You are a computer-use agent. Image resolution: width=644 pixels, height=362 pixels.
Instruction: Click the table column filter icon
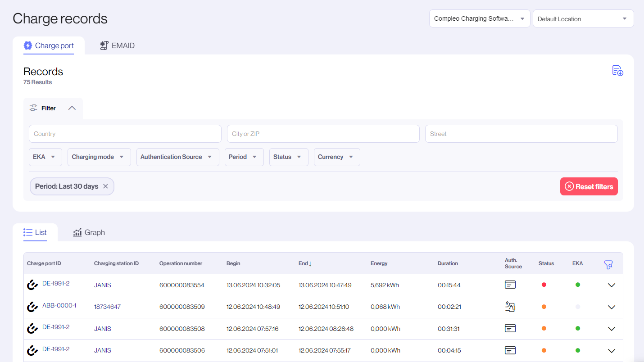coord(608,265)
